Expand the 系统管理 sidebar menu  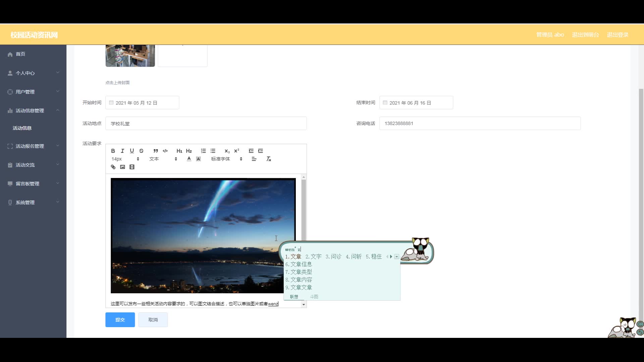click(33, 202)
